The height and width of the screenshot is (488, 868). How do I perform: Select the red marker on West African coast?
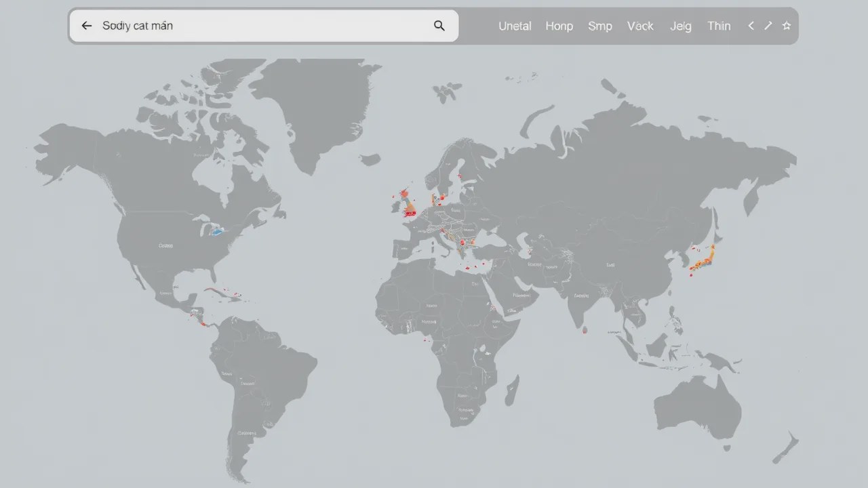(x=425, y=339)
